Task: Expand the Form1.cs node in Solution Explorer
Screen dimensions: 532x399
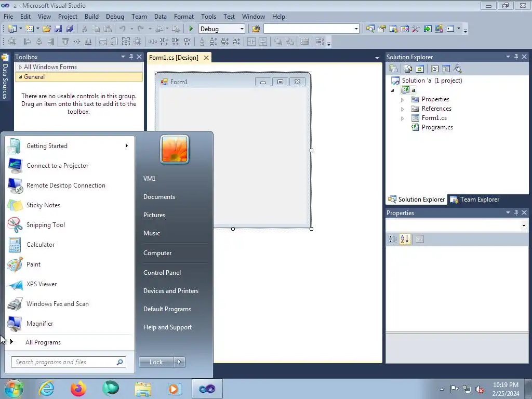Action: click(403, 118)
